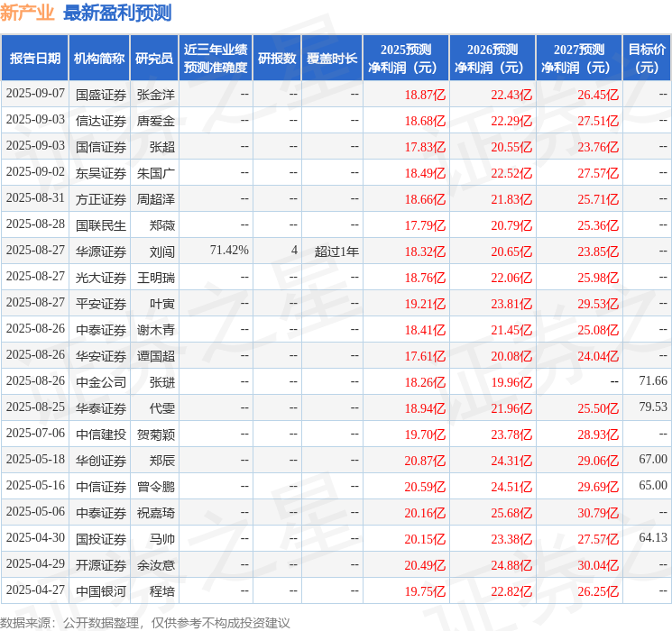Click 2027 profit value 30.79亿
672x631 pixels.
click(x=598, y=513)
